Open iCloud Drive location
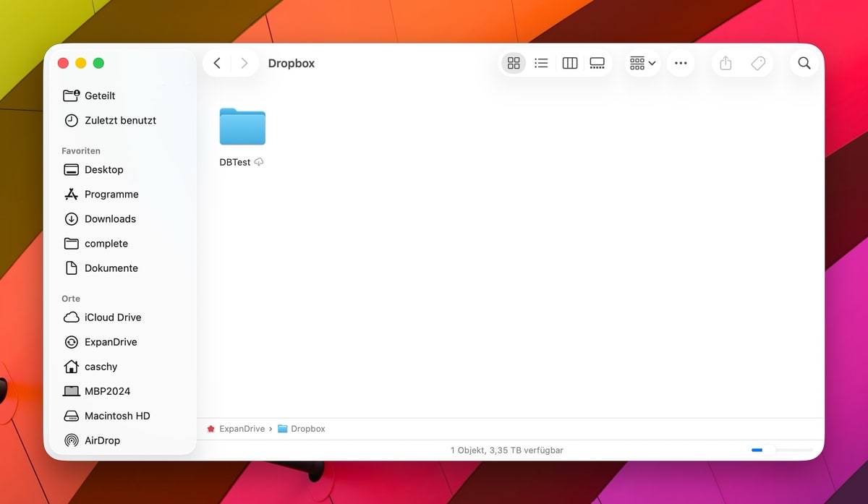868x504 pixels. tap(112, 317)
